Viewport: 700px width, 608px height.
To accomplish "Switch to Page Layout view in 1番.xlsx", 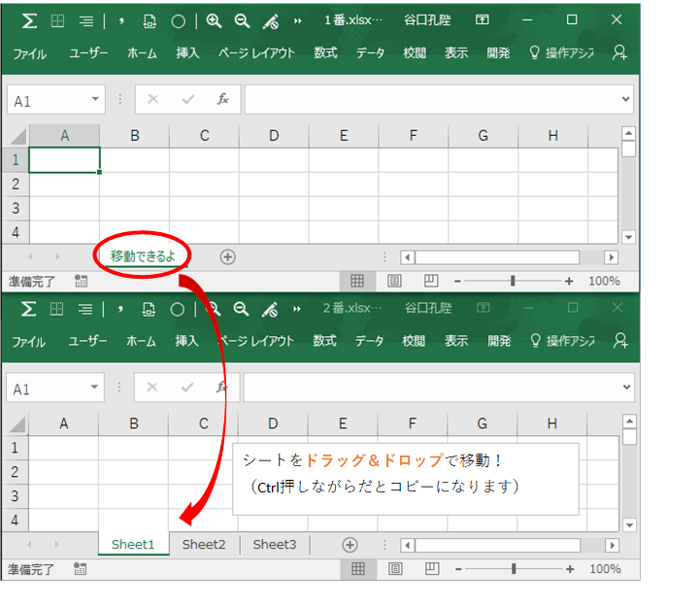I will coord(394,281).
